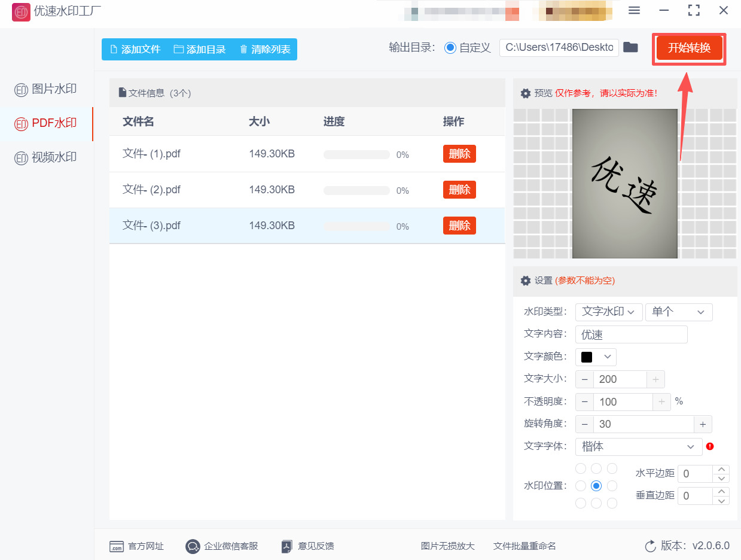Click the folder icon to browse output directory

point(630,47)
